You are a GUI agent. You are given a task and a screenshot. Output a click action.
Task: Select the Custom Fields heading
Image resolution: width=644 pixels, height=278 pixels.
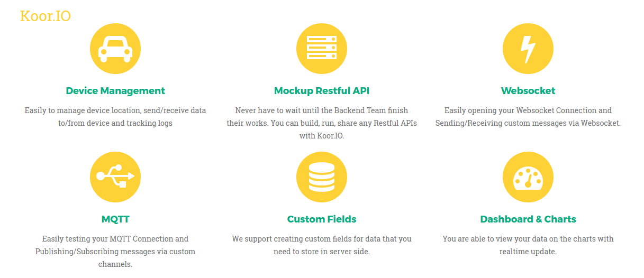[322, 219]
